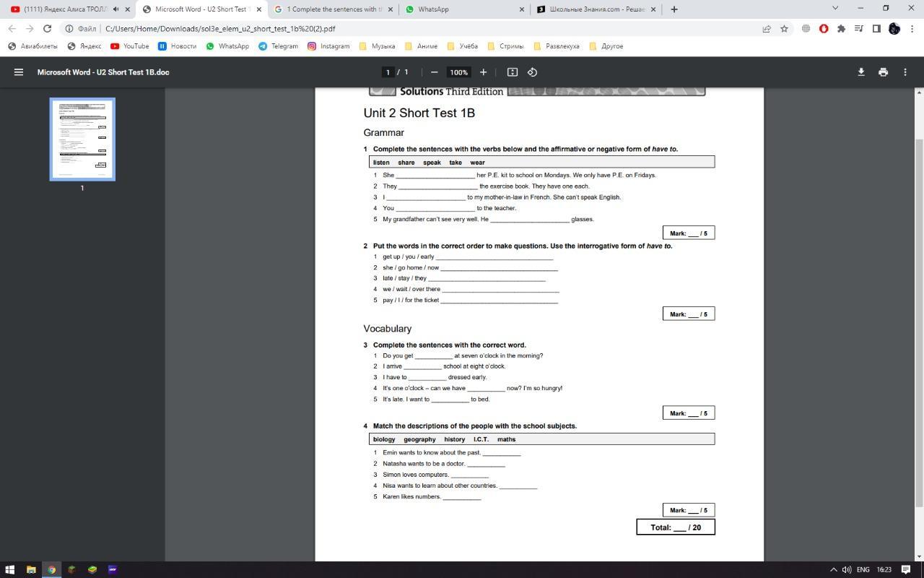Open the Яндекс bookmark
Image resolution: width=924 pixels, height=578 pixels.
point(84,46)
